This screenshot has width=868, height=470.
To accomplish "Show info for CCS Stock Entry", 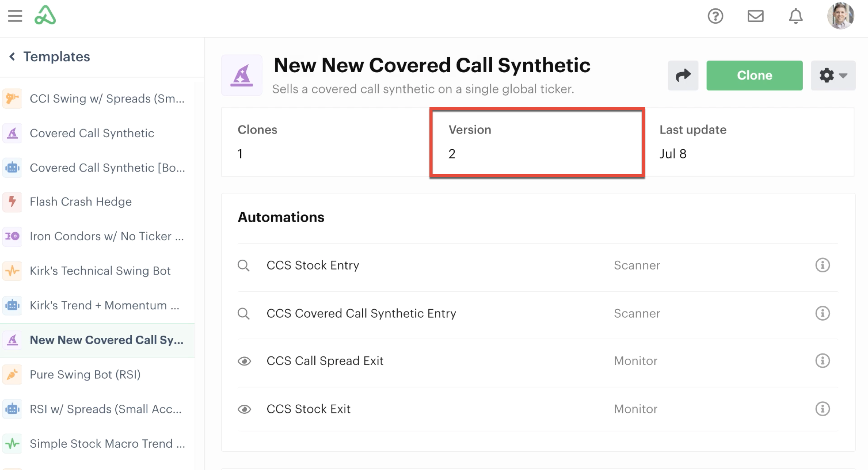I will (822, 265).
